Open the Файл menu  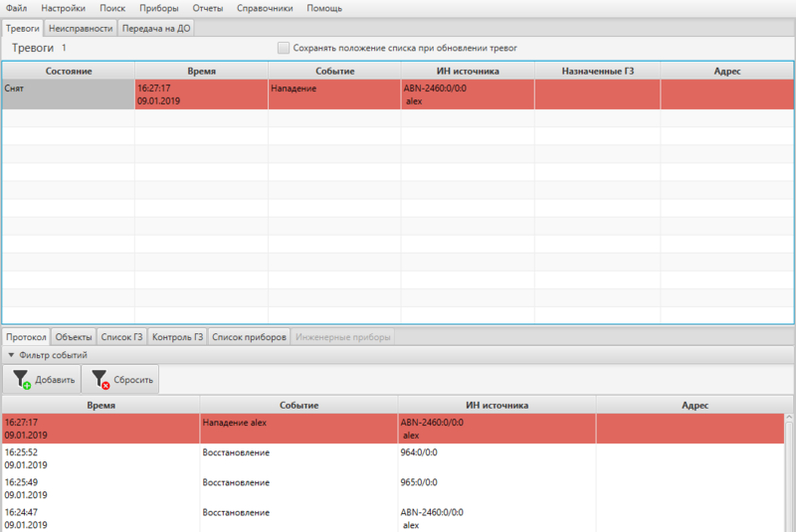[16, 8]
